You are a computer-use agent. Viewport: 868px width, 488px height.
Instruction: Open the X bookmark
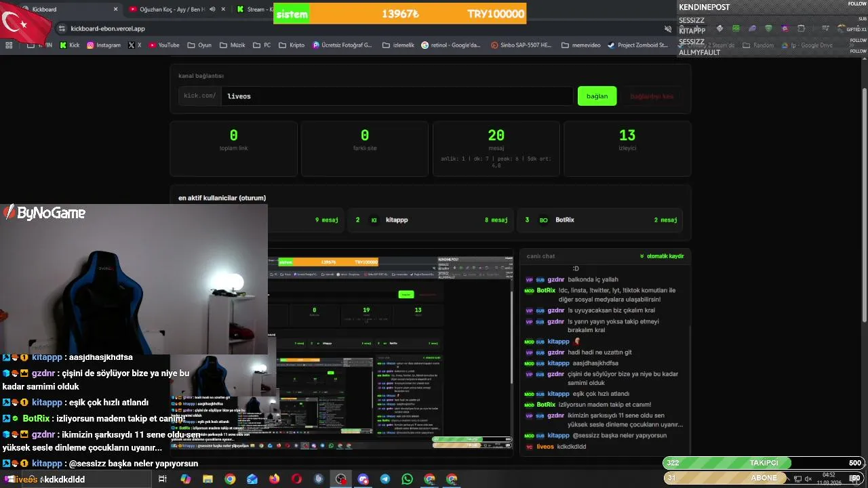tap(134, 45)
